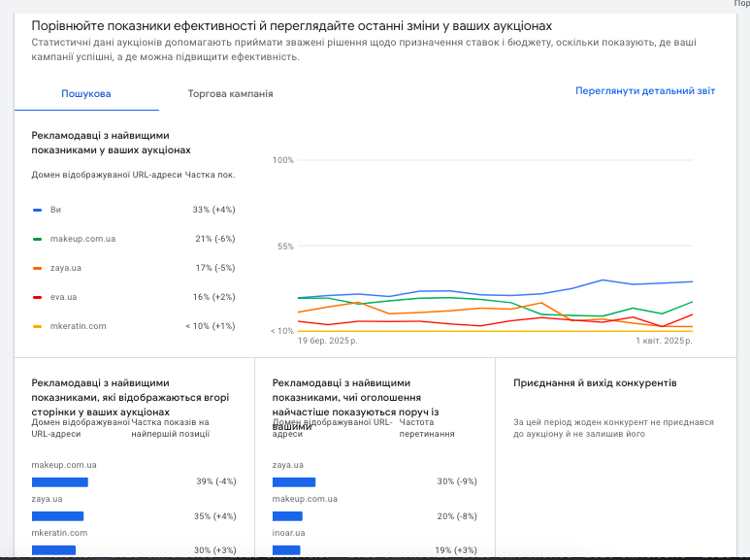Select the red eva.ua legend marker
The width and height of the screenshot is (750, 560).
[x=37, y=297]
